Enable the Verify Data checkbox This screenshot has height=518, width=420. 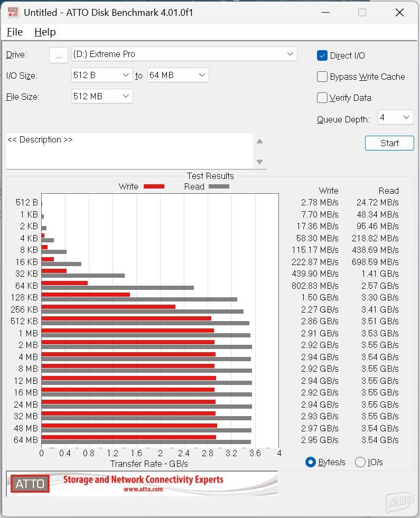pyautogui.click(x=322, y=98)
